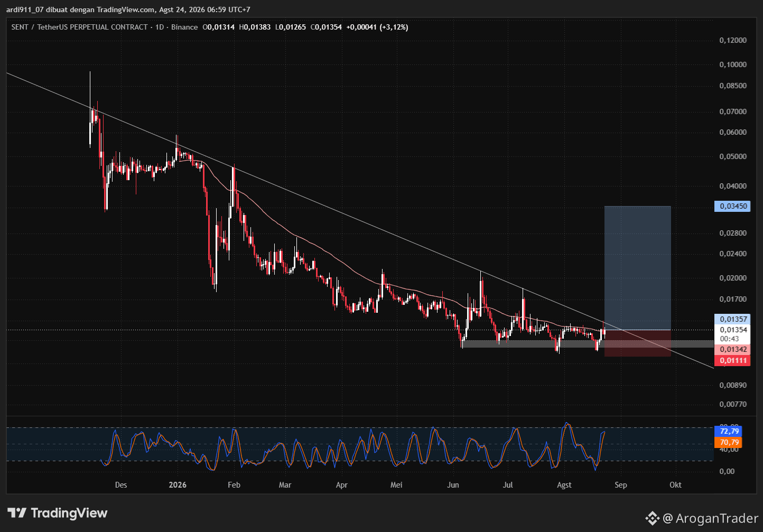
Task: Click the Des month label on time axis
Action: tap(121, 485)
